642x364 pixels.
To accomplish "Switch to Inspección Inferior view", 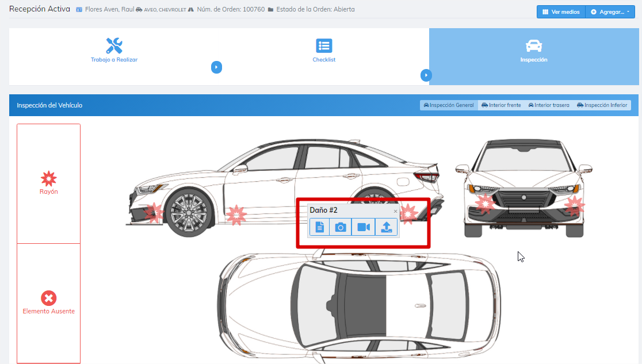I will 602,105.
